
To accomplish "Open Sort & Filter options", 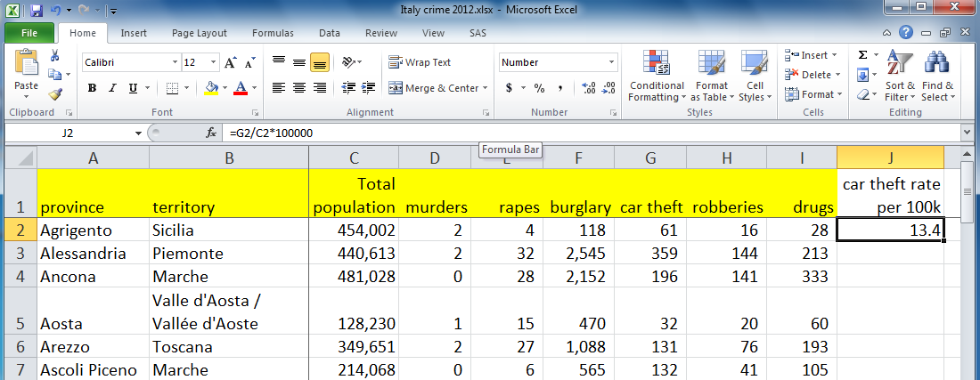I will 900,76.
